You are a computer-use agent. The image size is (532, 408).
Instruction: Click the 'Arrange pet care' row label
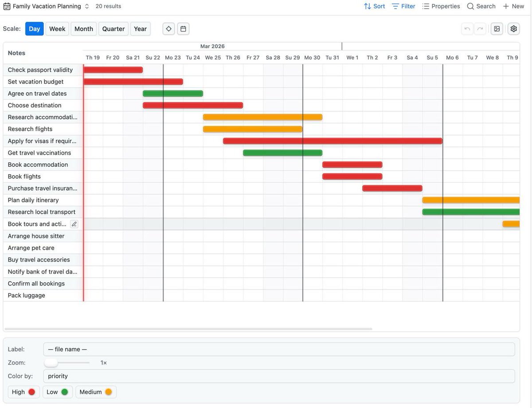[31, 248]
